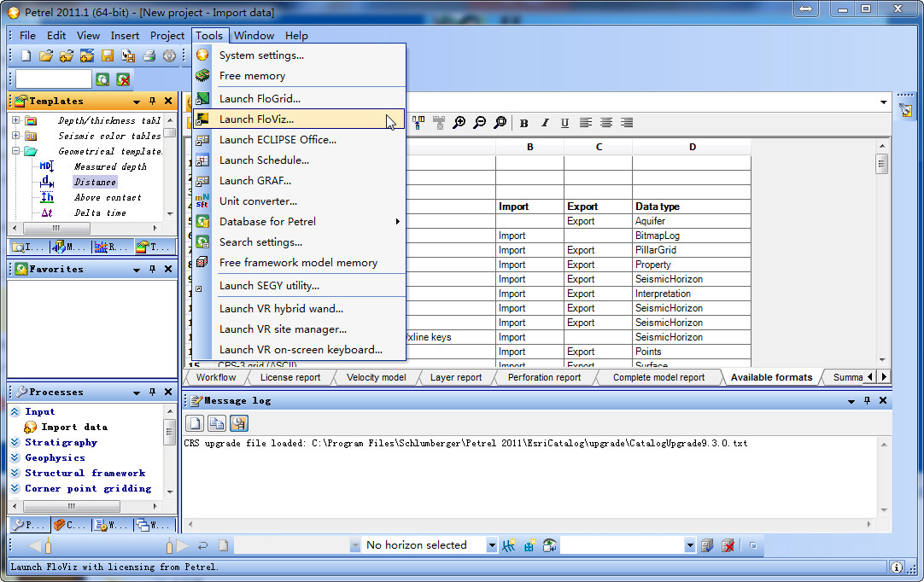
Task: Expand the Depth/thickness tables tree node
Action: tap(16, 120)
